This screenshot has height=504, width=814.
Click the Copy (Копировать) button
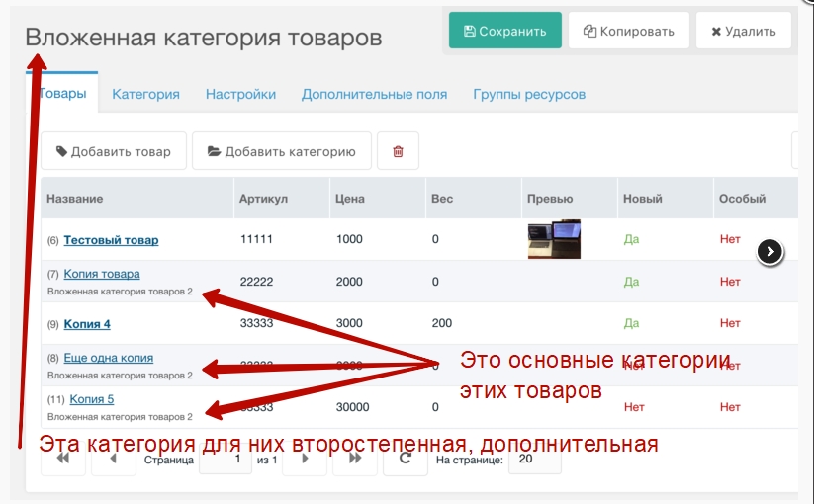coord(628,31)
